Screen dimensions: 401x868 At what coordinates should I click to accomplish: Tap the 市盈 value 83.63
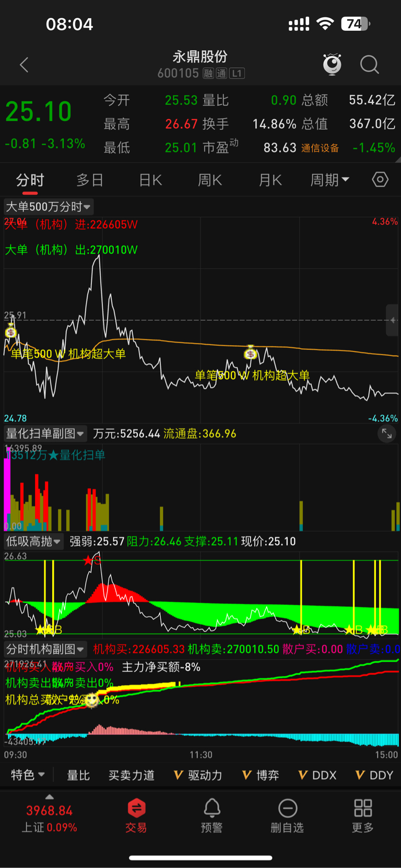tap(280, 148)
